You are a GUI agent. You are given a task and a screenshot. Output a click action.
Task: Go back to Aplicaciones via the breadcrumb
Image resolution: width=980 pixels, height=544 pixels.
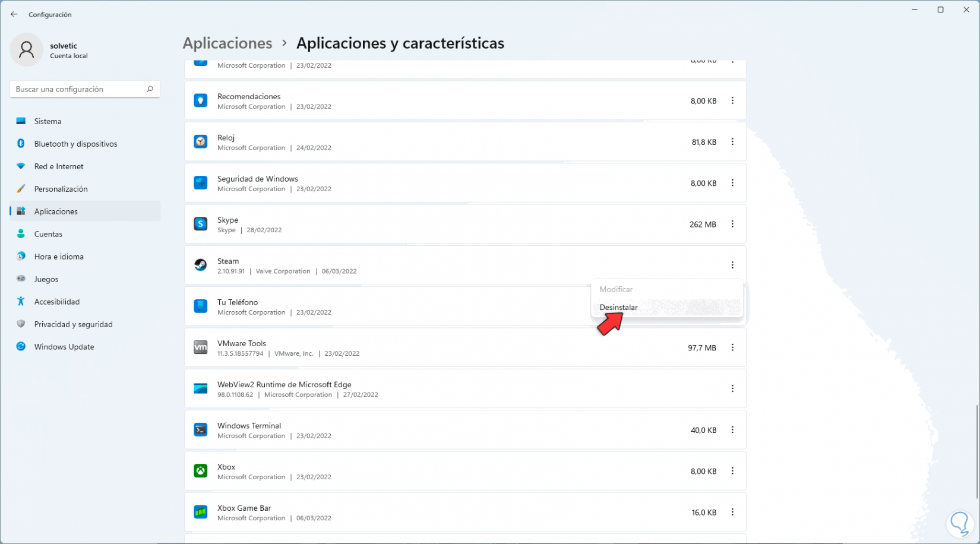[x=227, y=43]
